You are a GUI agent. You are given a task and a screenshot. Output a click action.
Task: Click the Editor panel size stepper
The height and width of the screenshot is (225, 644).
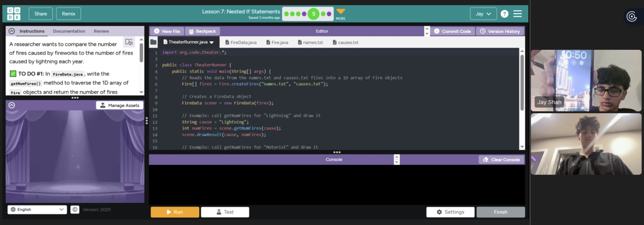427,31
